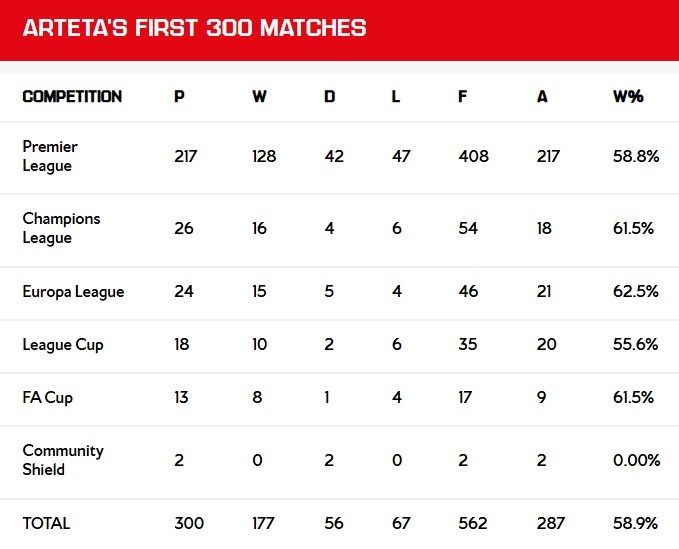Select the F column header
The height and width of the screenshot is (549, 679).
click(x=463, y=97)
